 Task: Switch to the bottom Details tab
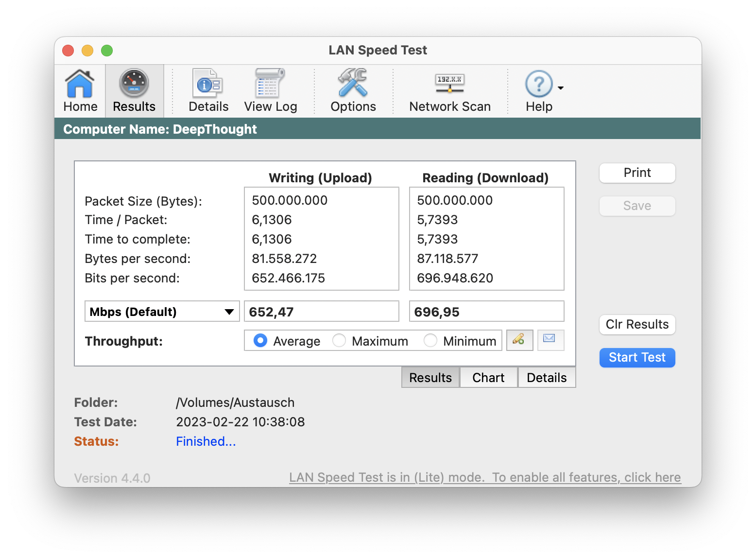(x=547, y=378)
